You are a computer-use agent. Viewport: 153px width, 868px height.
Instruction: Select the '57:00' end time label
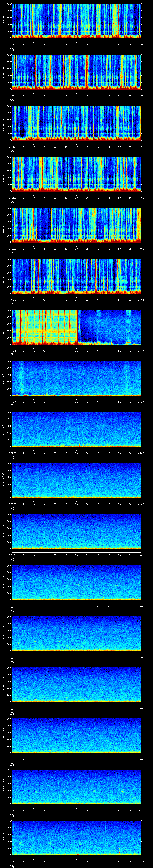pos(141,657)
